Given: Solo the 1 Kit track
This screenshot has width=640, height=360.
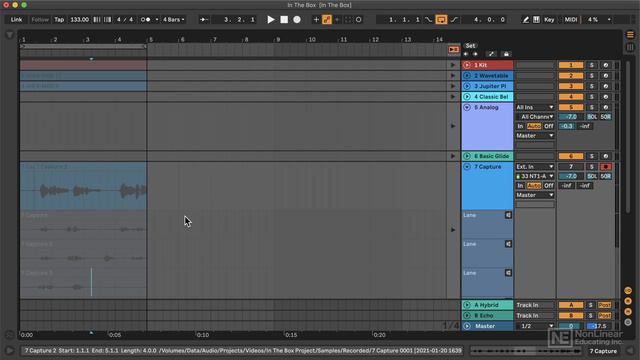Looking at the screenshot, I should coord(591,65).
